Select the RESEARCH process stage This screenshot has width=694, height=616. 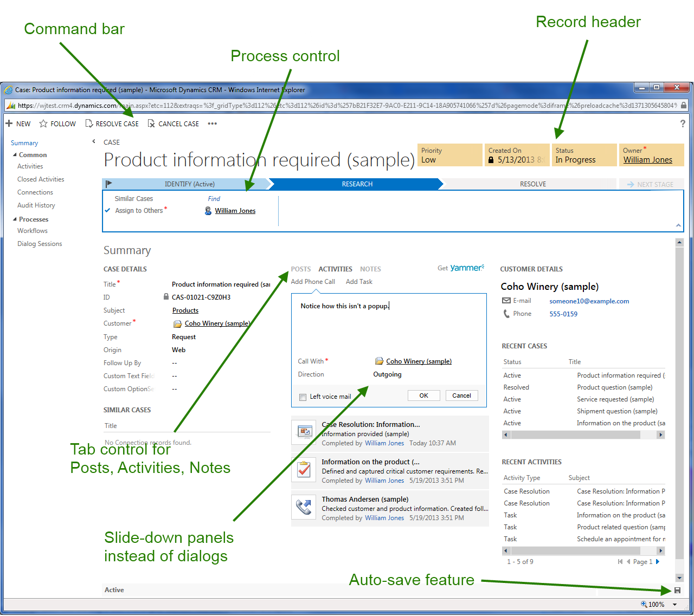coord(357,184)
